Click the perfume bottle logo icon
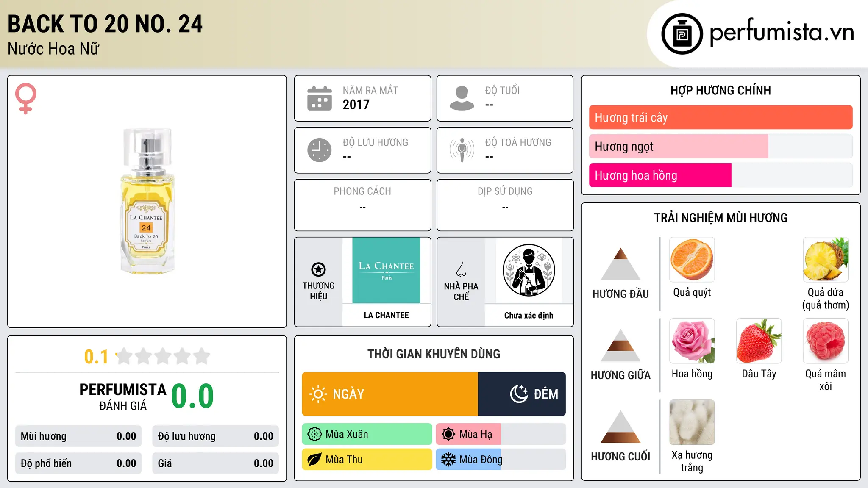 [682, 34]
